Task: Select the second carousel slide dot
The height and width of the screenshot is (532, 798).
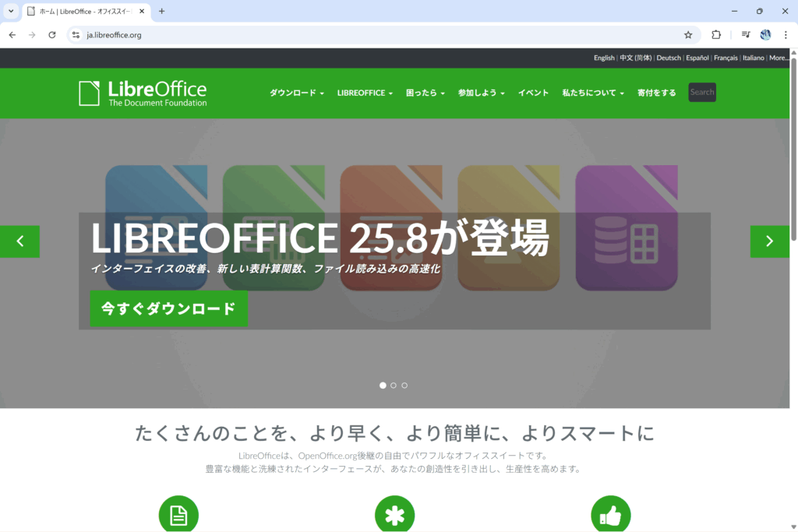Action: [x=394, y=386]
